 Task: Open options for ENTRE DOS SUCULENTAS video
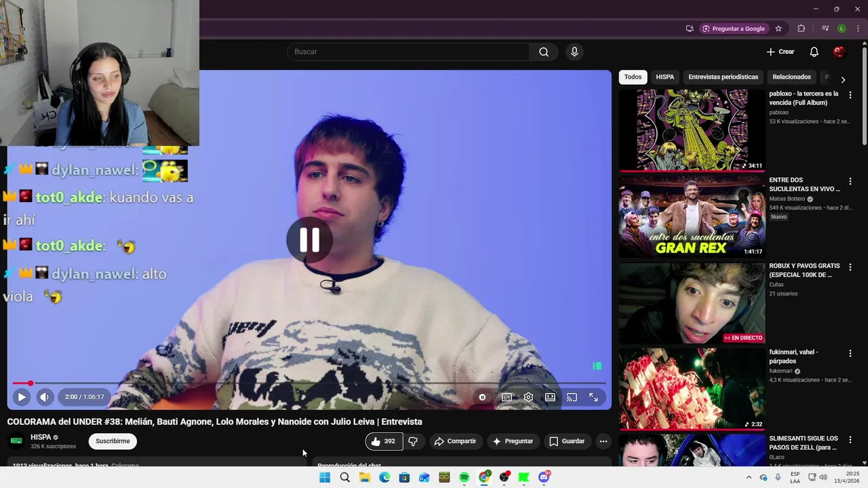[850, 182]
